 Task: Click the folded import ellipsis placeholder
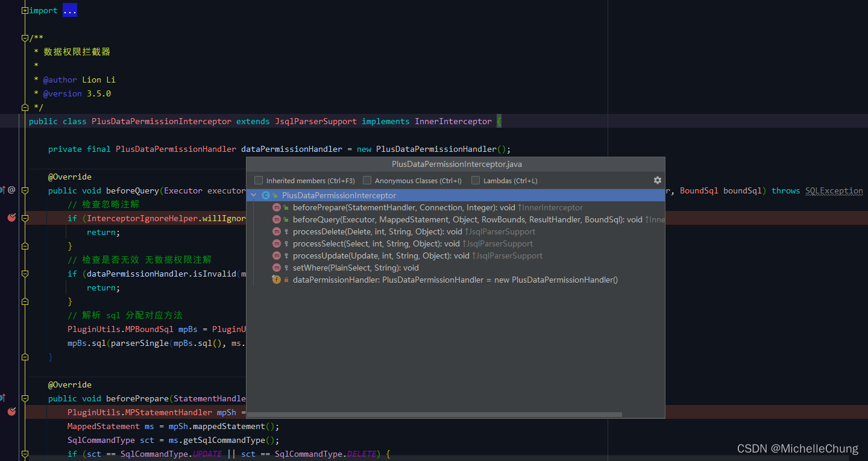pos(69,11)
